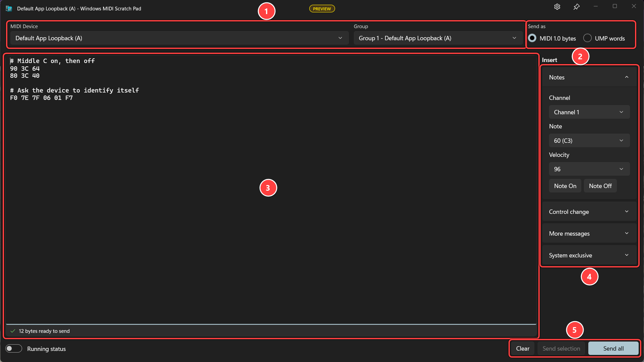644x362 pixels.
Task: Click the Send all button
Action: pos(613,349)
